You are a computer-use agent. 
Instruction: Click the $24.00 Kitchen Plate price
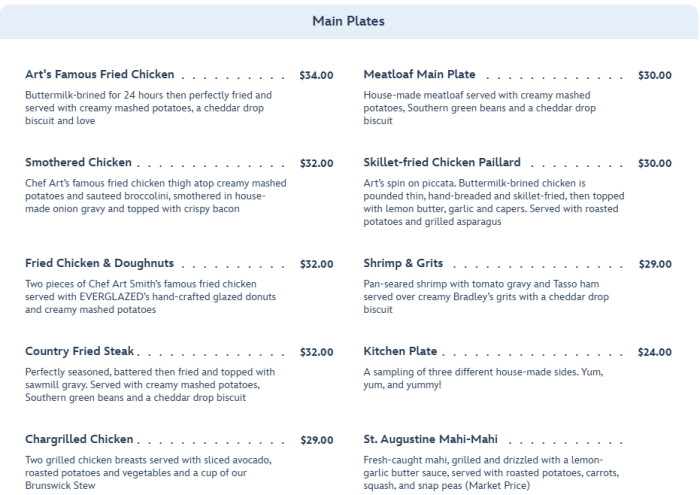(x=655, y=352)
